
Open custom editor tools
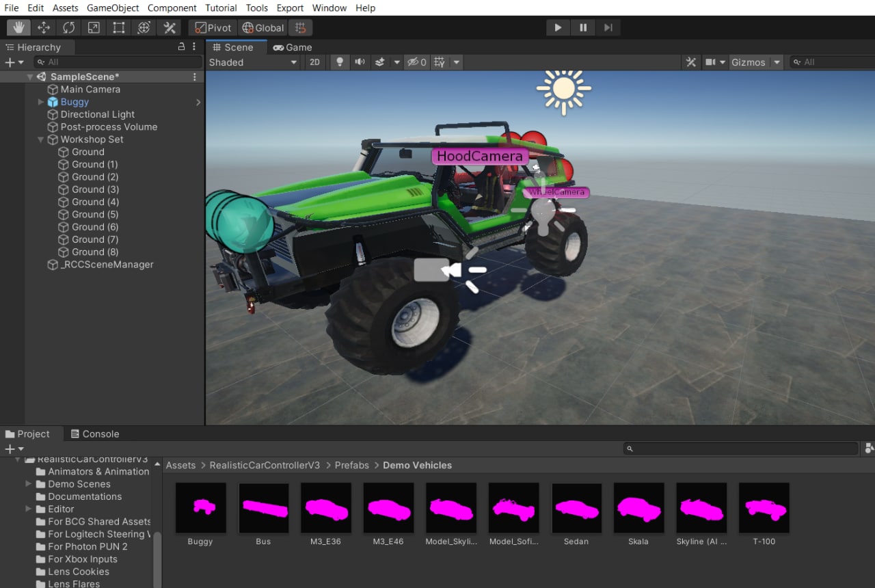click(x=168, y=28)
